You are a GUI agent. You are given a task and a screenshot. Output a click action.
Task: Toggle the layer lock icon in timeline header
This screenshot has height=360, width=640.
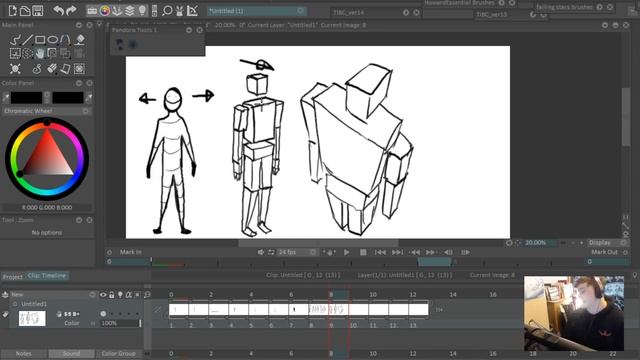111,295
